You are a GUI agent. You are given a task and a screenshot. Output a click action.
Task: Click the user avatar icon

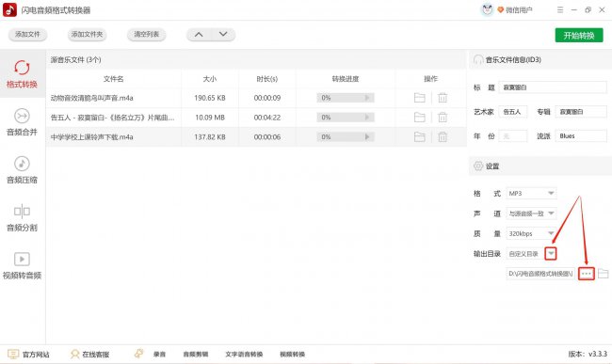(487, 9)
